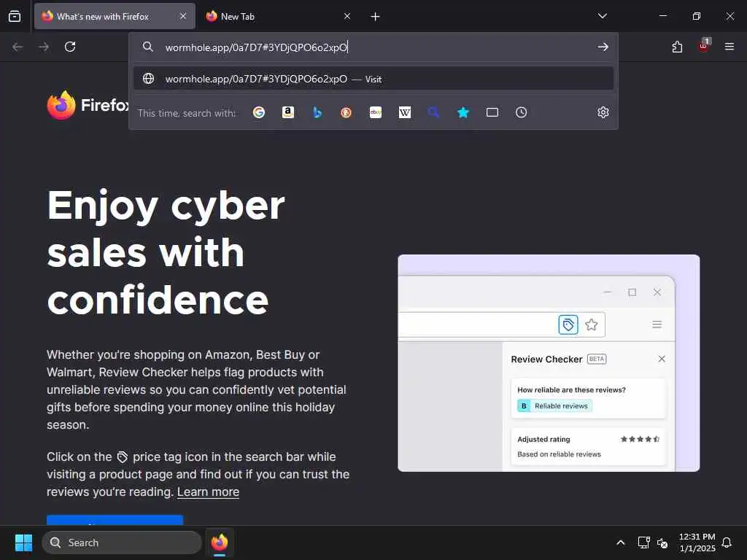The width and height of the screenshot is (747, 560).
Task: Search history via the clock icon
Action: pos(521,112)
